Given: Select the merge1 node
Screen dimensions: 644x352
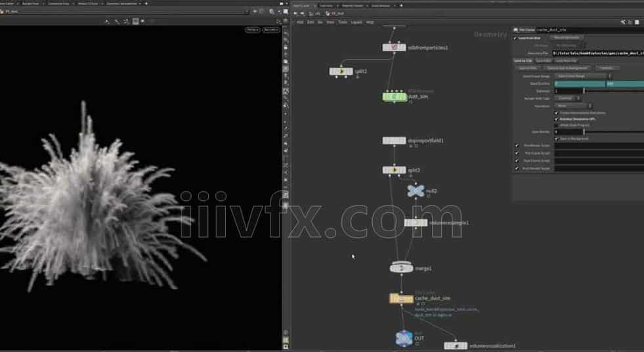Looking at the screenshot, I should (x=401, y=268).
